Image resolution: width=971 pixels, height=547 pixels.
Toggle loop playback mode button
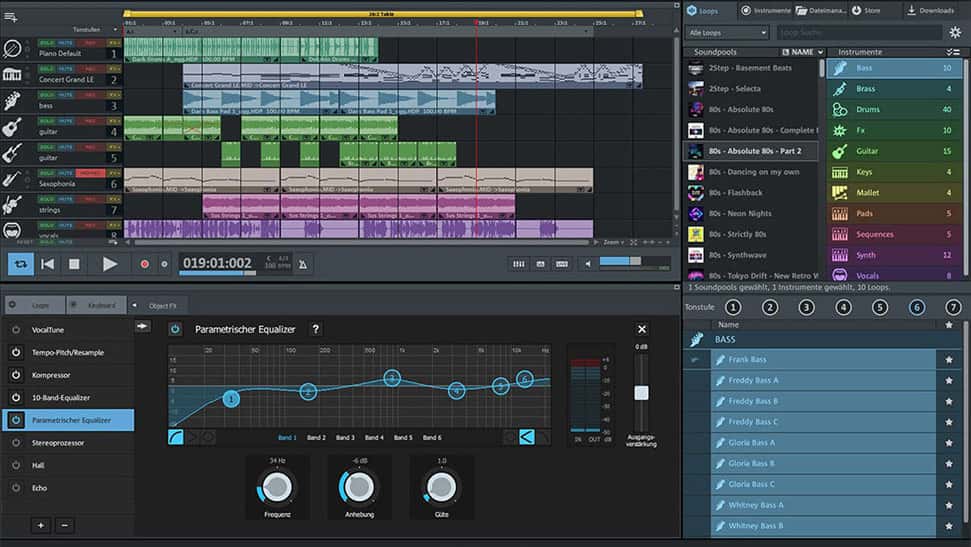coord(20,264)
